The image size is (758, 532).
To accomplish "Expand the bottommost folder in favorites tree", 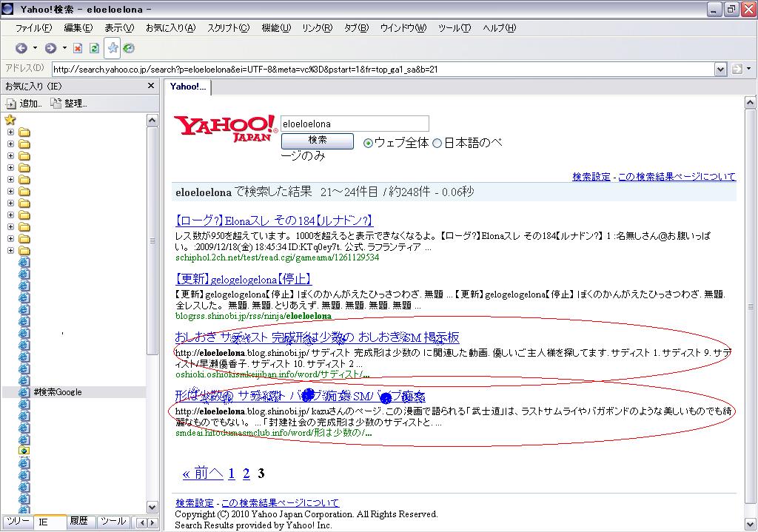I will click(10, 250).
